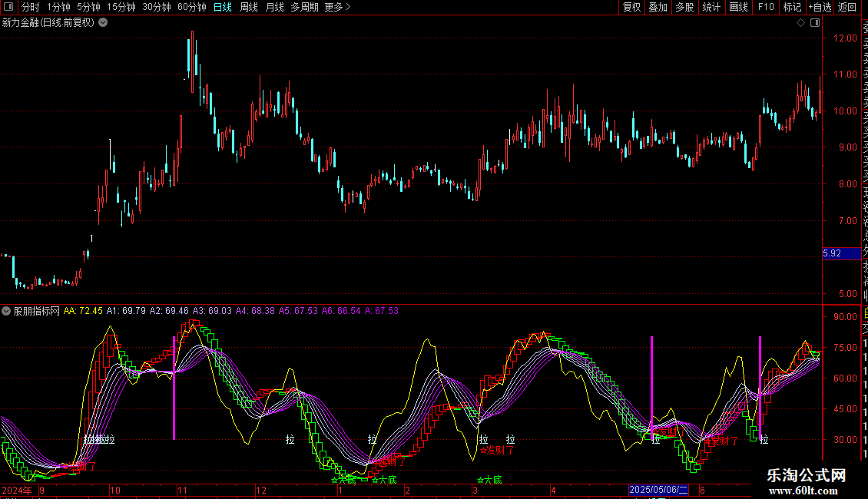Open F10 company information
The image size is (868, 499).
pyautogui.click(x=766, y=7)
